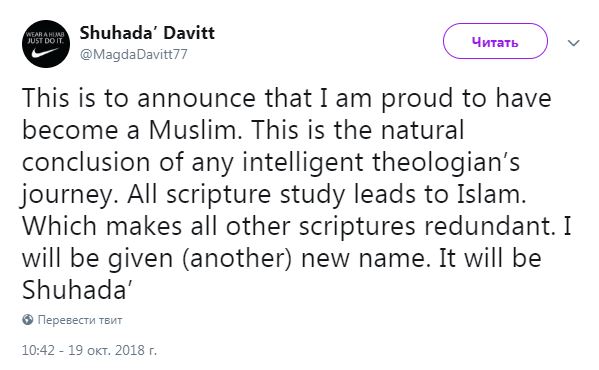Click the word Muslim in the tweet
This screenshot has height=370, width=599.
(196, 130)
